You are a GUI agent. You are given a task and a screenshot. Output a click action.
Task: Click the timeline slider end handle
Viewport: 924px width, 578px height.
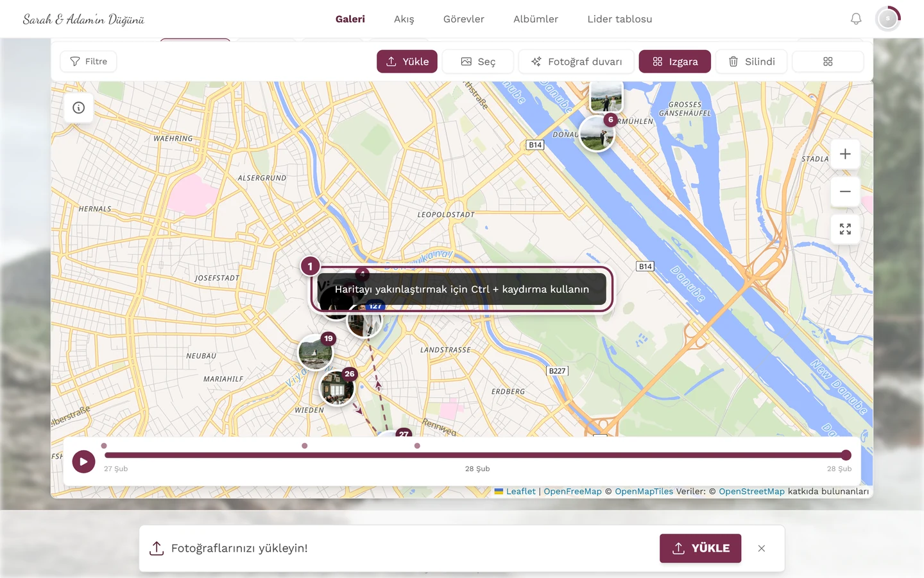pos(846,455)
